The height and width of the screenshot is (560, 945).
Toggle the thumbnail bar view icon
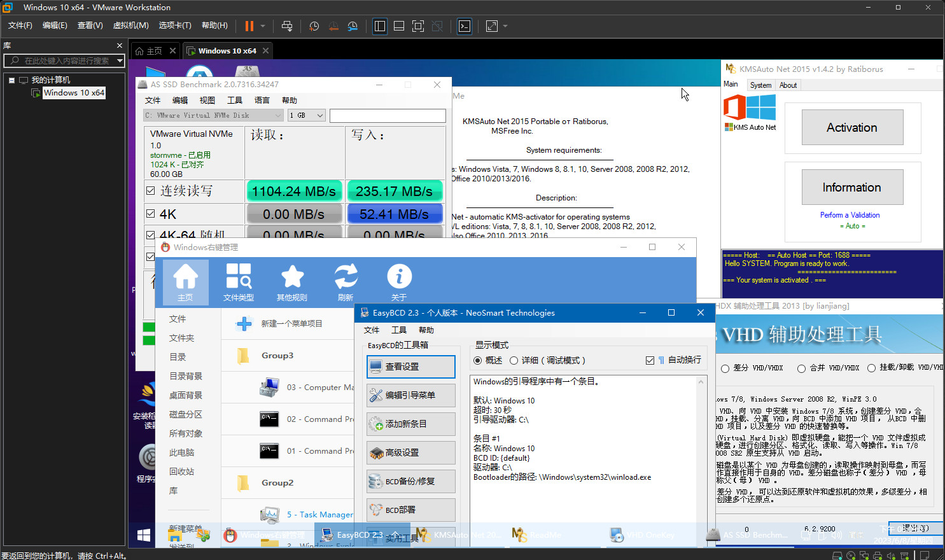click(x=399, y=26)
